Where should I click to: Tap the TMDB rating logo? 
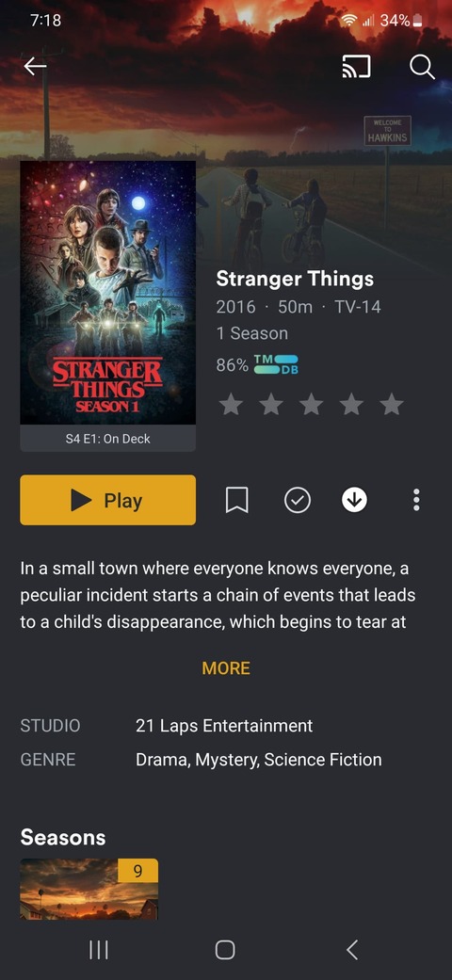point(276,364)
